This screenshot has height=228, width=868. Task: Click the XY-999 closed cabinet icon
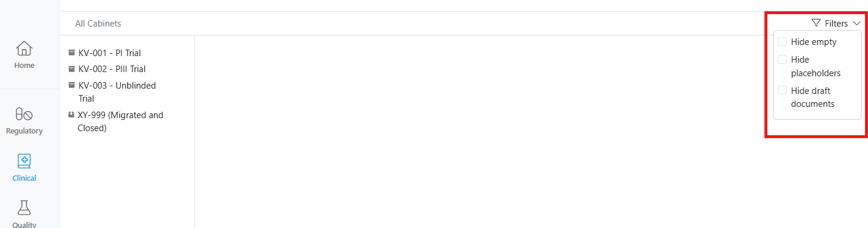click(x=71, y=115)
